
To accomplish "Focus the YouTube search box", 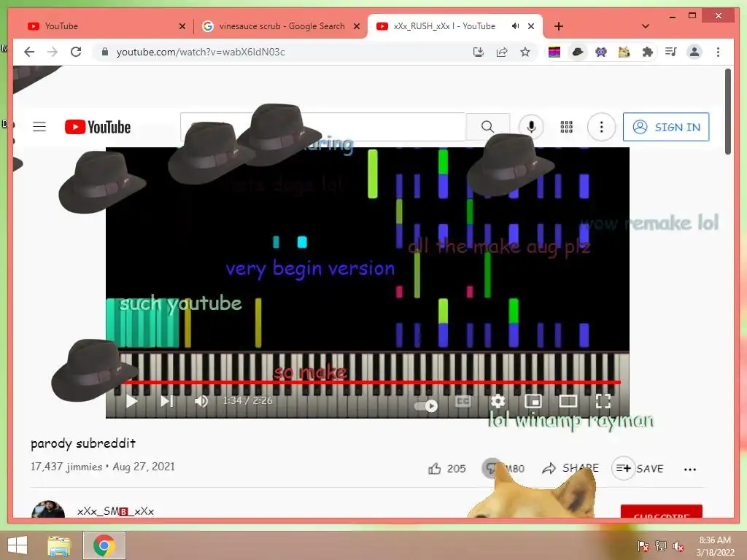I will point(322,127).
